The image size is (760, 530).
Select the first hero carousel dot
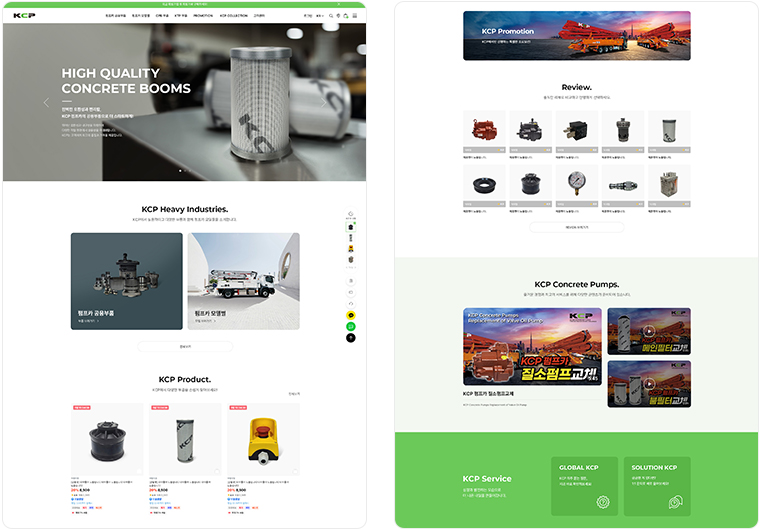click(x=180, y=171)
